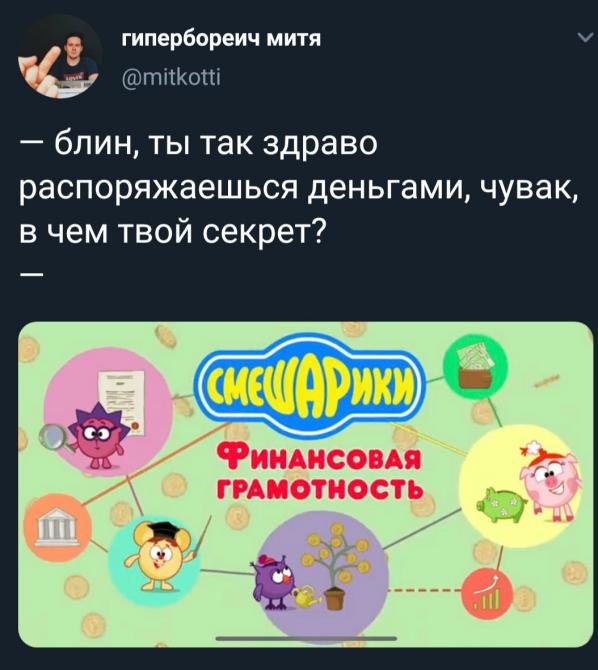Click the document in the pink circle
The width and height of the screenshot is (598, 670).
pyautogui.click(x=120, y=403)
